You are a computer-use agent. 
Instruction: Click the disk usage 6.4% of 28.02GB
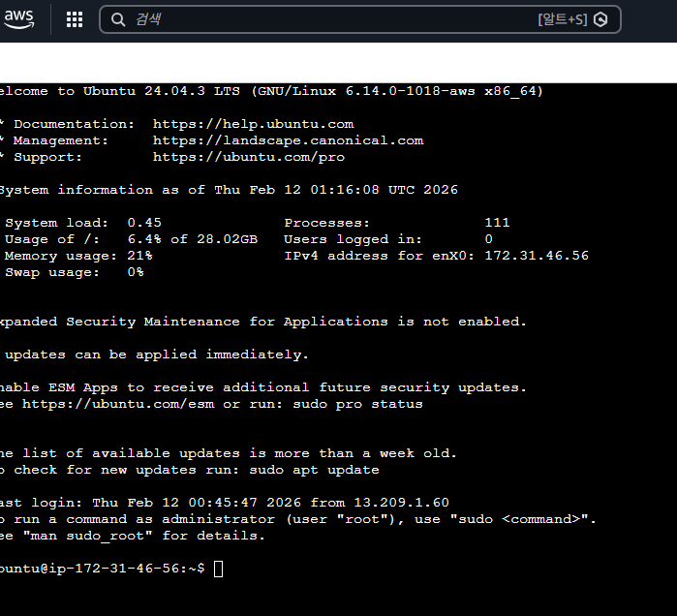[192, 239]
